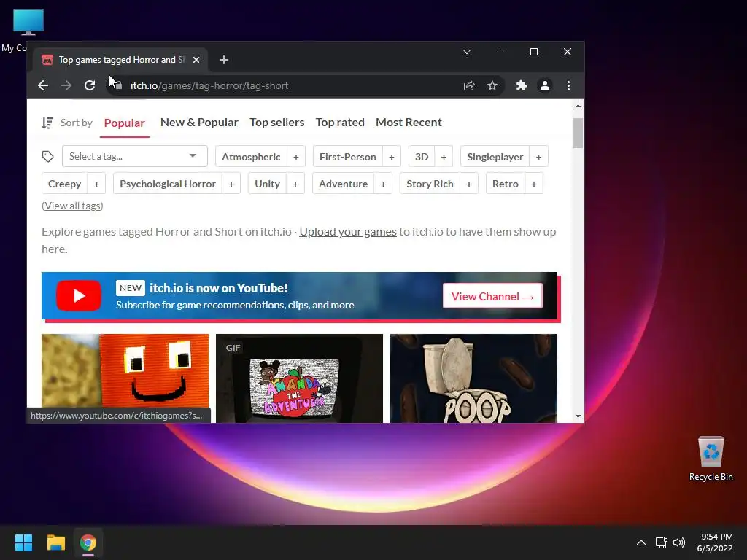Filter by the Retro tag
The height and width of the screenshot is (560, 747).
point(505,184)
